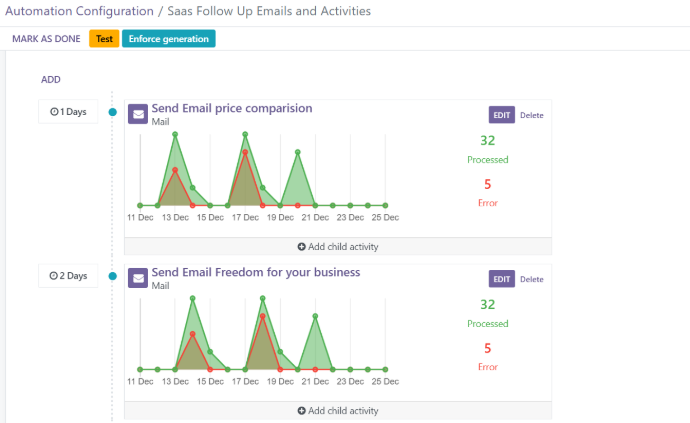Click 32 Processed count in first activity
The width and height of the screenshot is (690, 423).
click(488, 141)
